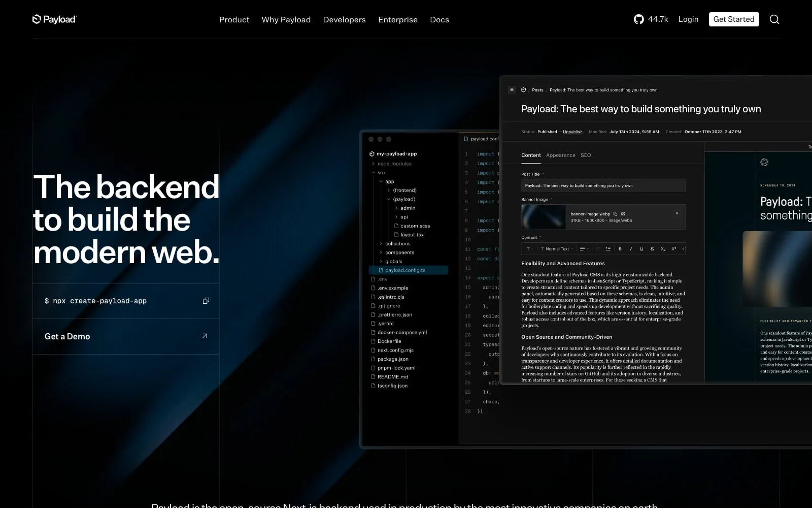
Task: Click the Payload icon in admin breadcrumb
Action: [x=523, y=90]
